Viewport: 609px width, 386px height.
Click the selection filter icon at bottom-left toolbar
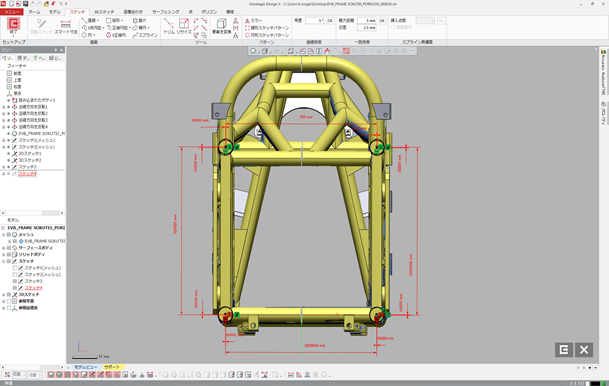tap(7, 375)
